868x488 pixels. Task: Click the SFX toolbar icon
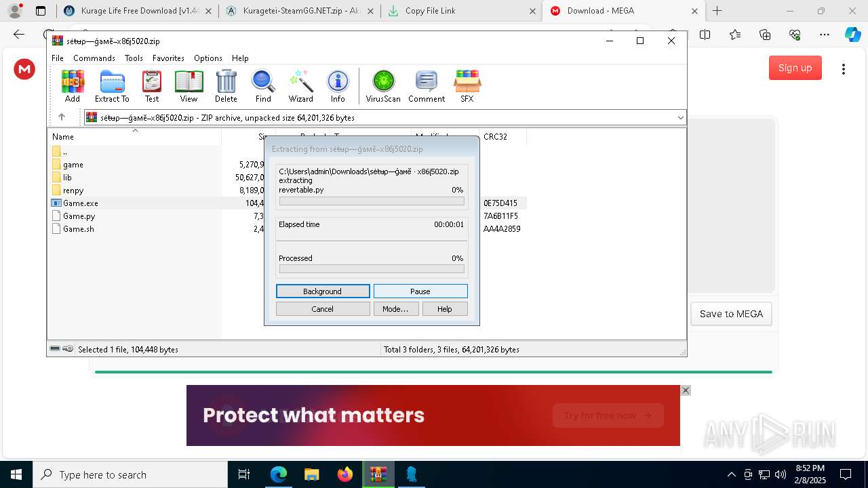click(467, 86)
